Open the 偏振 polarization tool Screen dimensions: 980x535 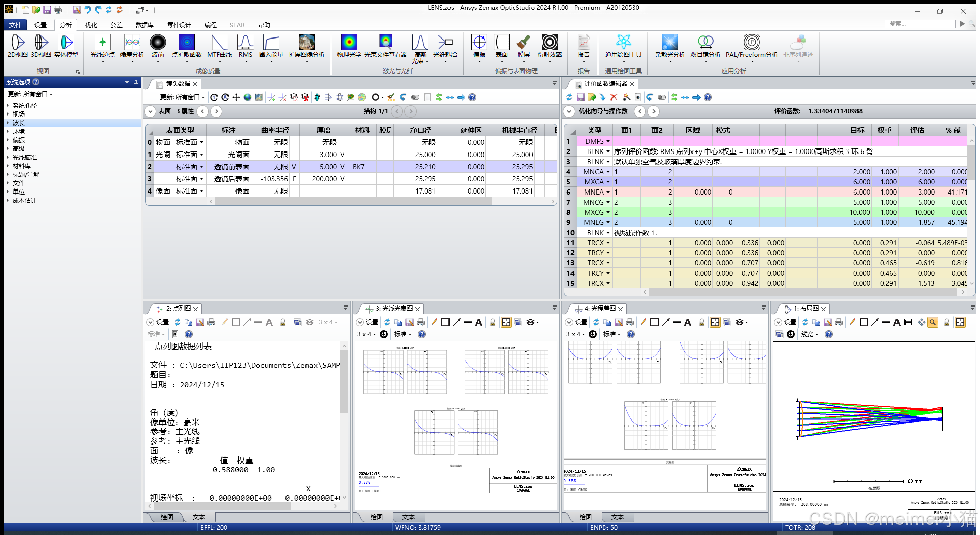click(x=479, y=48)
